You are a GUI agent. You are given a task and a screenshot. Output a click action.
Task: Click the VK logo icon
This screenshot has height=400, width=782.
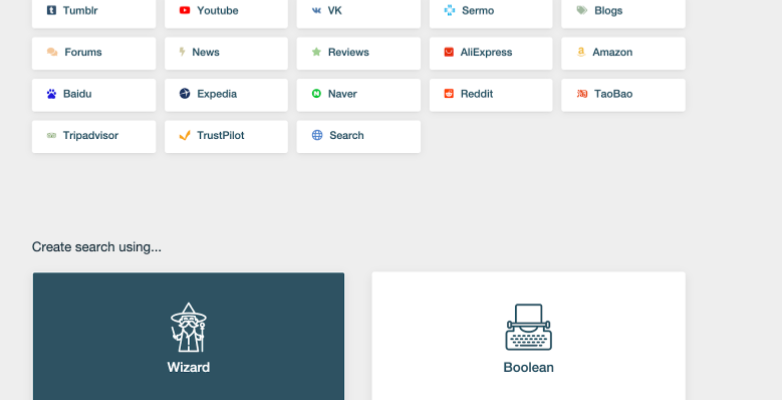tap(316, 10)
